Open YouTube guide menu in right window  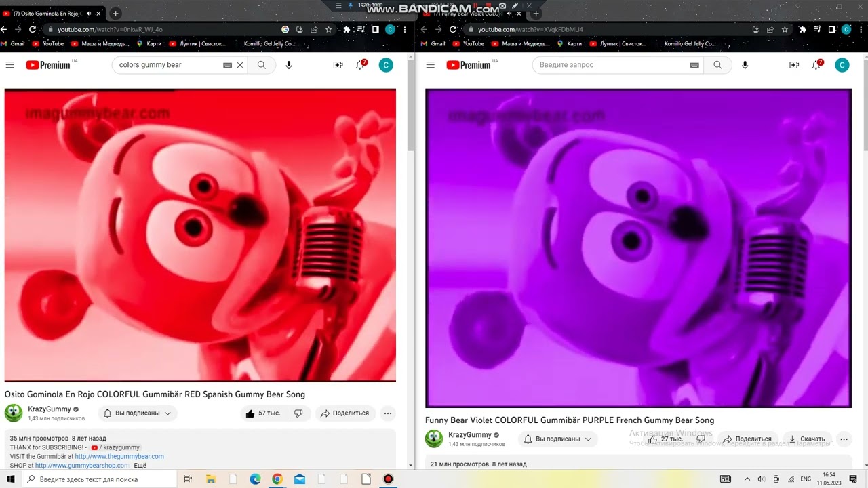(x=430, y=65)
